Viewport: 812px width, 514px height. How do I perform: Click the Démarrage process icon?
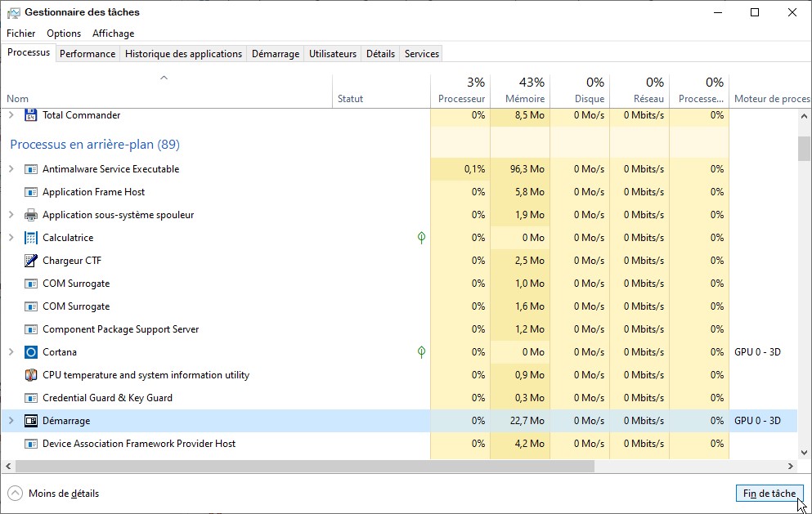pos(31,421)
